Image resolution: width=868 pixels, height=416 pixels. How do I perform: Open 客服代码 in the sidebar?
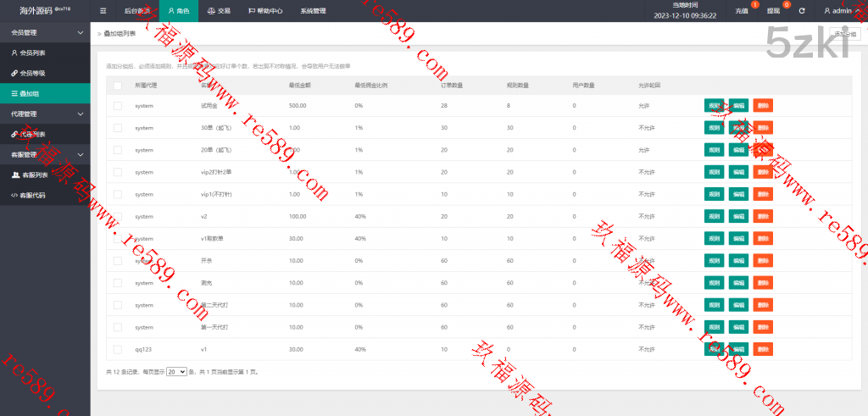click(x=34, y=196)
